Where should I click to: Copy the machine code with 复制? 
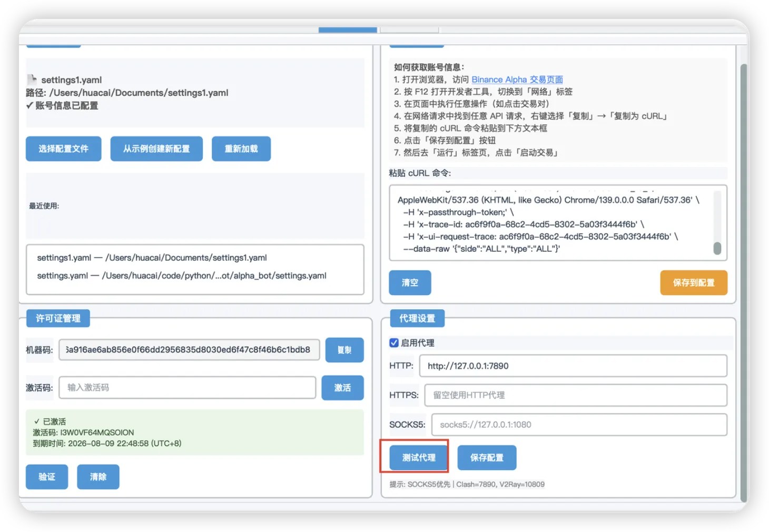point(344,350)
